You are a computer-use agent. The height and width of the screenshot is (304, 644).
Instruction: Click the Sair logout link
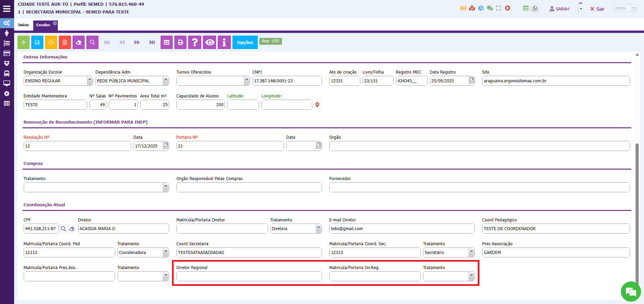coord(597,9)
